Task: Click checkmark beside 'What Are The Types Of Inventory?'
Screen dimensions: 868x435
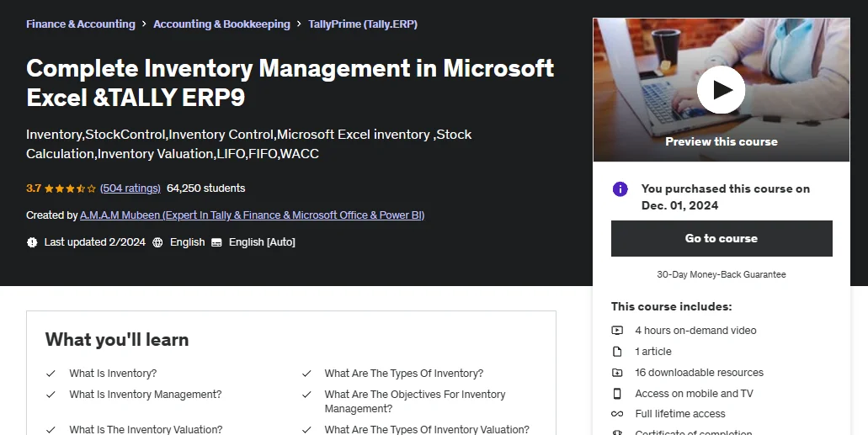Action: [x=306, y=374]
